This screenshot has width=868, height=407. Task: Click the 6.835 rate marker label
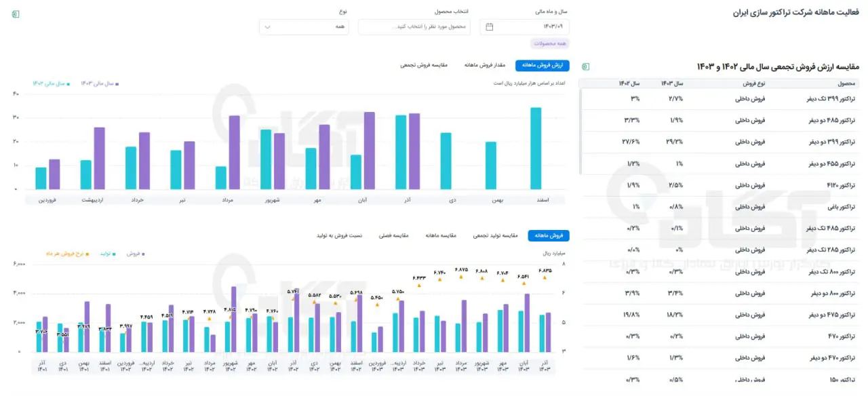(545, 270)
